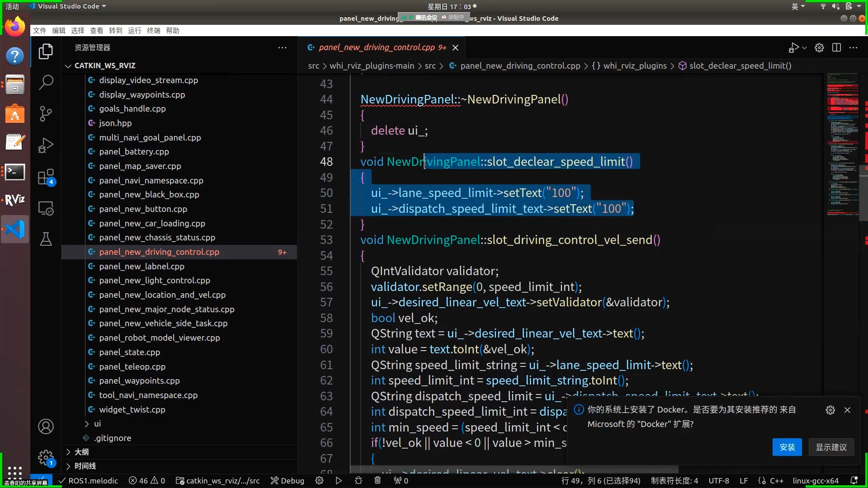Click the code minimap overview
Viewport: 868px width, 488px height.
click(x=843, y=145)
